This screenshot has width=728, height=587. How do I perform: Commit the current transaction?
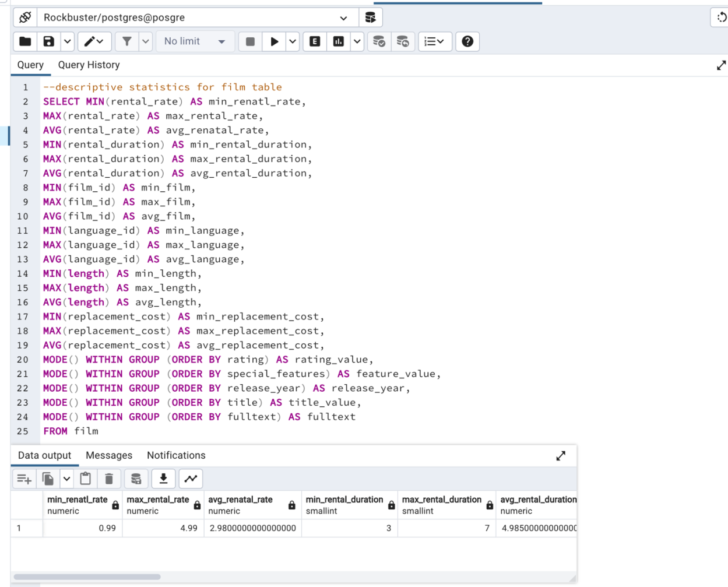point(378,41)
